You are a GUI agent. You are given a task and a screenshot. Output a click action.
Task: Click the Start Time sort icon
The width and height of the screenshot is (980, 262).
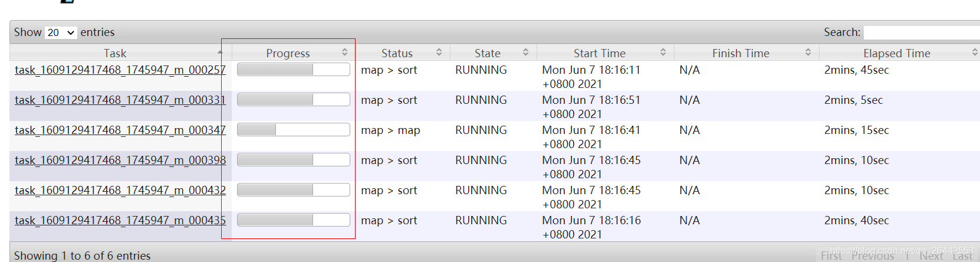point(663,53)
